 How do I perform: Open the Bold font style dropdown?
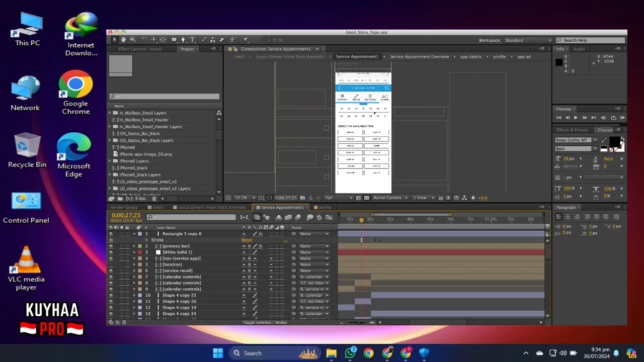595,149
